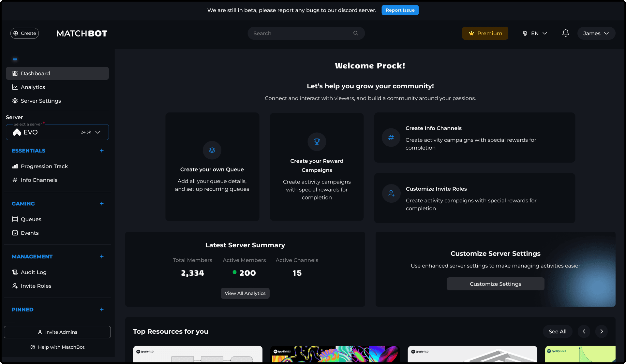Click into the Search input field
The width and height of the screenshot is (626, 364).
300,33
